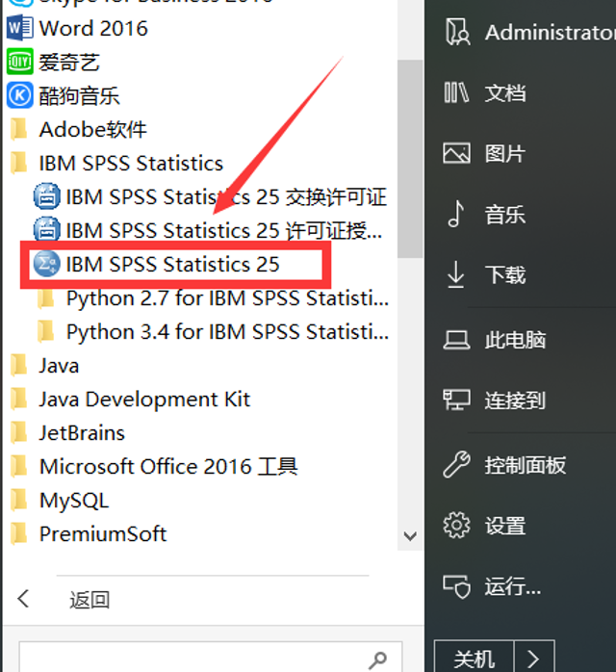Click the Administrator user account icon

457,32
